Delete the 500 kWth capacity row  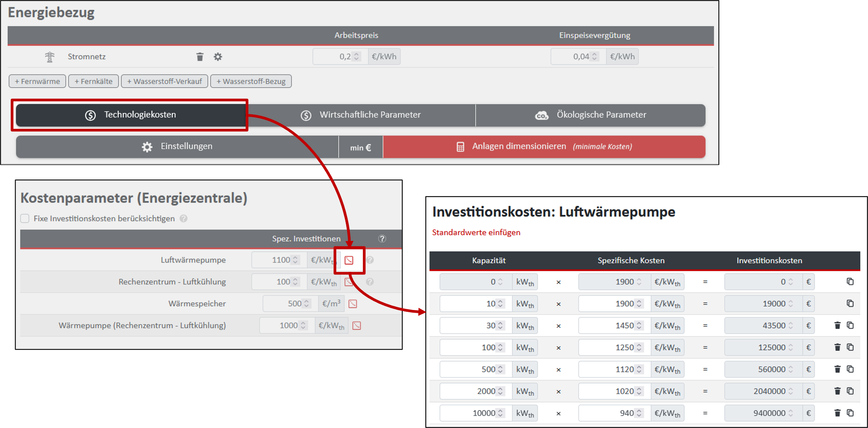[x=837, y=369]
